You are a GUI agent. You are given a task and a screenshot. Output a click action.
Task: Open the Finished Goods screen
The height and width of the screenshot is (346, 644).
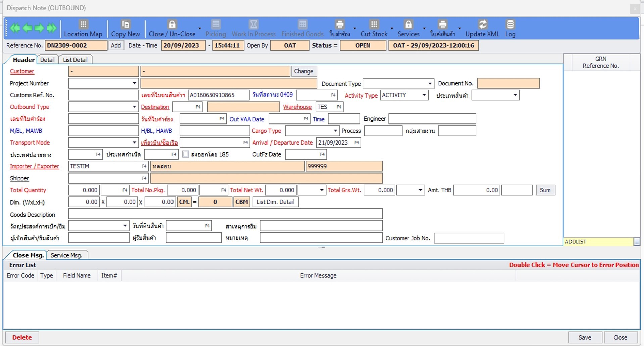[x=302, y=28]
